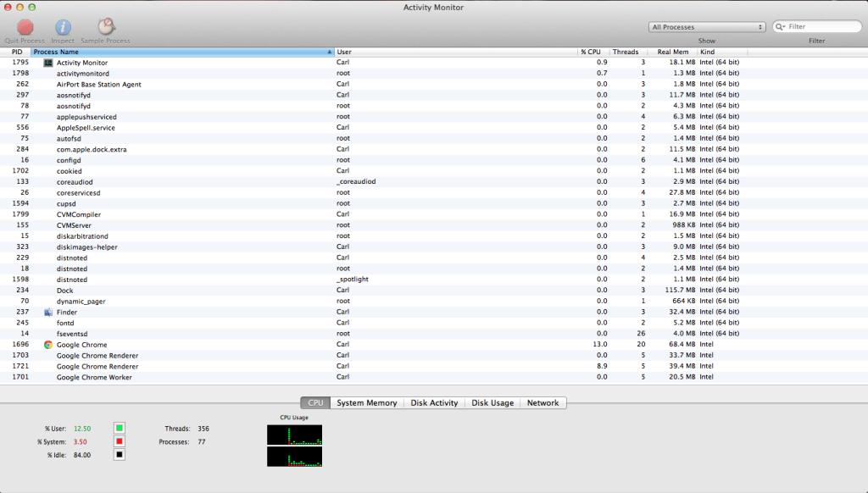Select the coreaudiod process row
Image resolution: width=868 pixels, height=493 pixels.
[x=434, y=181]
